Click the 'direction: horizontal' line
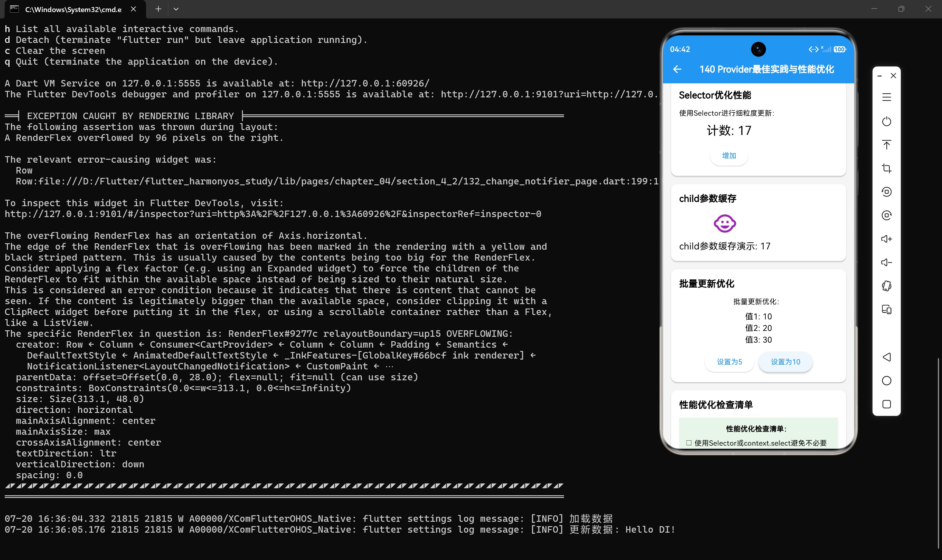This screenshot has width=942, height=560. point(74,410)
